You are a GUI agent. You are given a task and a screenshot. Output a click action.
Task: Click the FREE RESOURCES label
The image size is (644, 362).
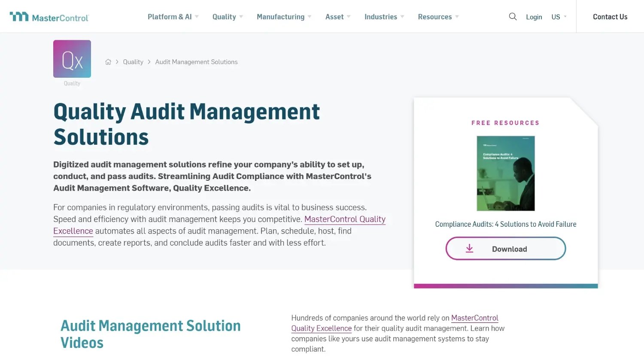tap(505, 123)
